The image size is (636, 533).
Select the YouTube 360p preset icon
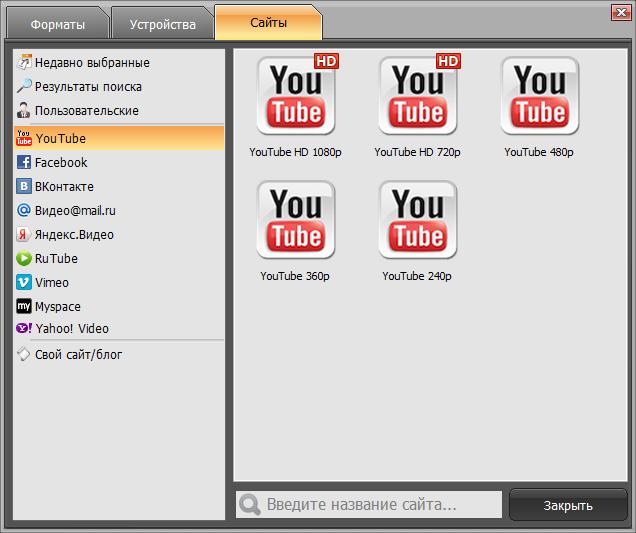pos(296,220)
